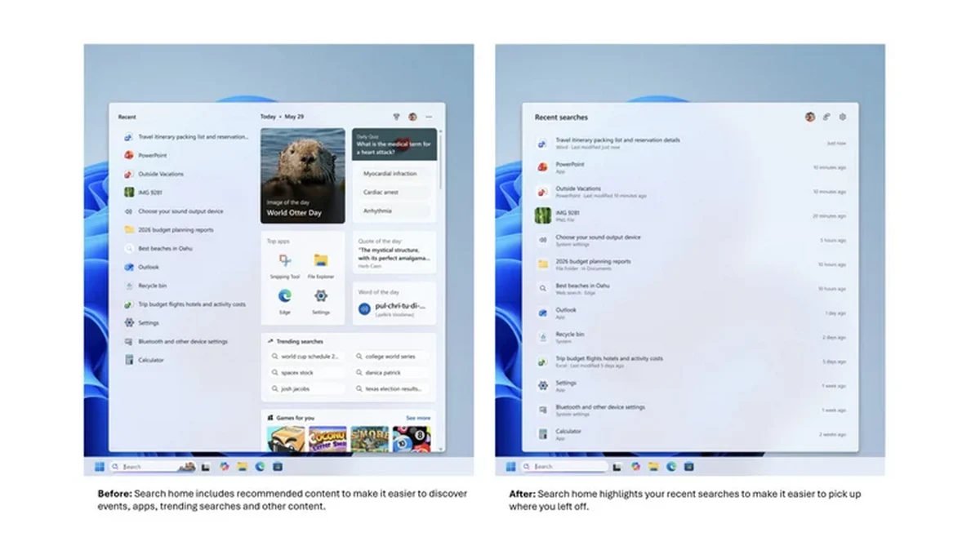
Task: Click Before taskbar Search box
Action: click(153, 467)
